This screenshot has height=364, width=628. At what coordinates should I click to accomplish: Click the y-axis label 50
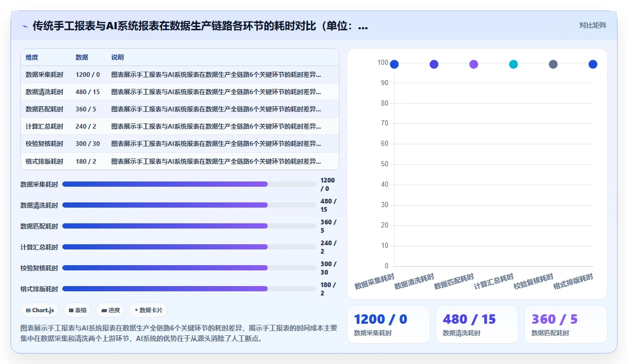pyautogui.click(x=384, y=164)
